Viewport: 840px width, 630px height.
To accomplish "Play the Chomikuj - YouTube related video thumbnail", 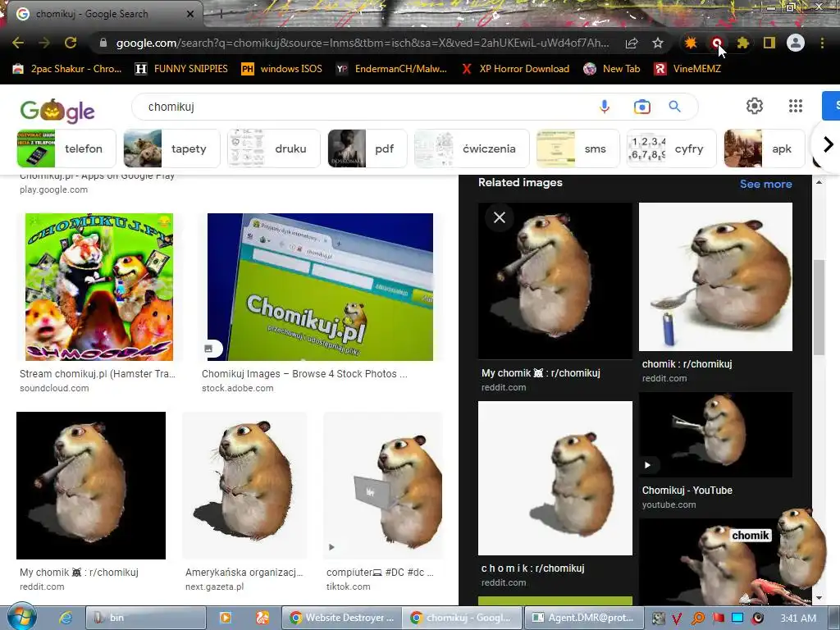I will (715, 435).
